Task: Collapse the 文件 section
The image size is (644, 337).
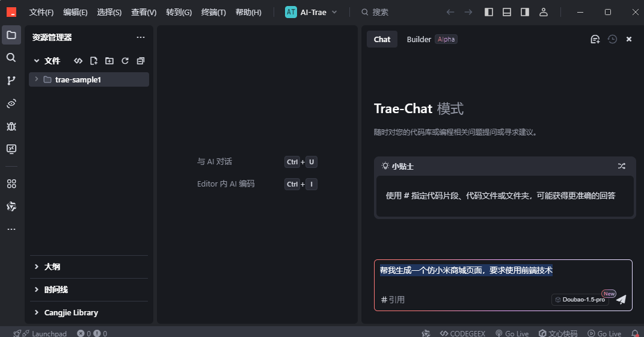Action: tap(37, 61)
